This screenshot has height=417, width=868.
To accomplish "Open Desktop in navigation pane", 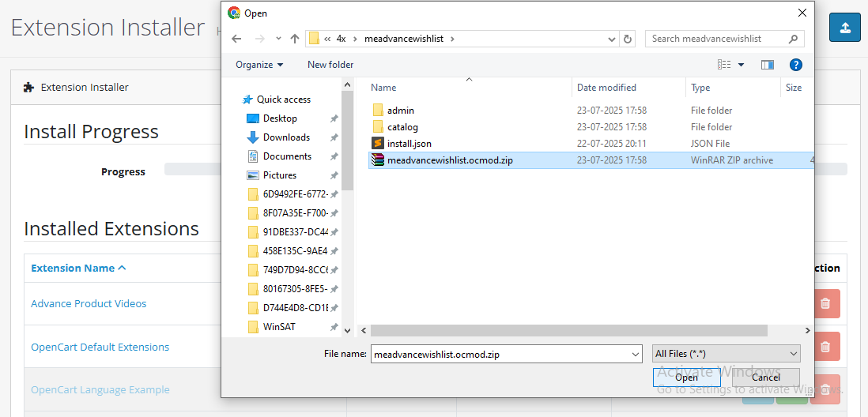I will (280, 118).
